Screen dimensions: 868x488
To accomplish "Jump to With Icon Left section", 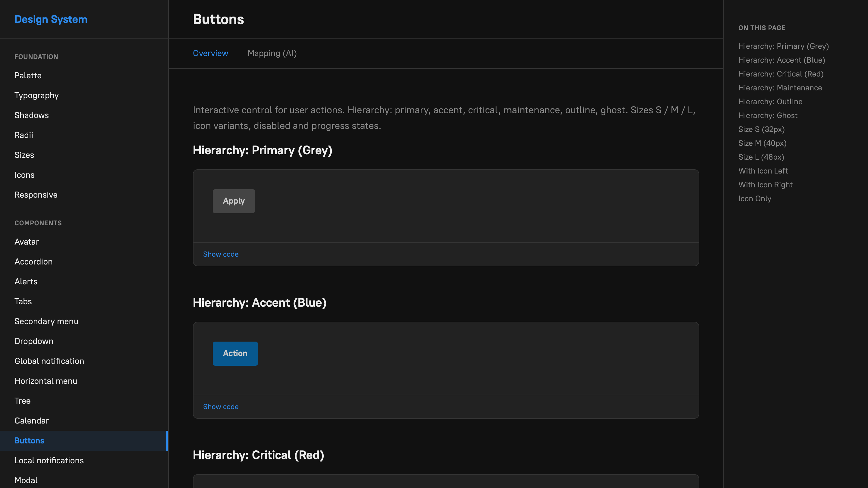I will click(x=763, y=171).
